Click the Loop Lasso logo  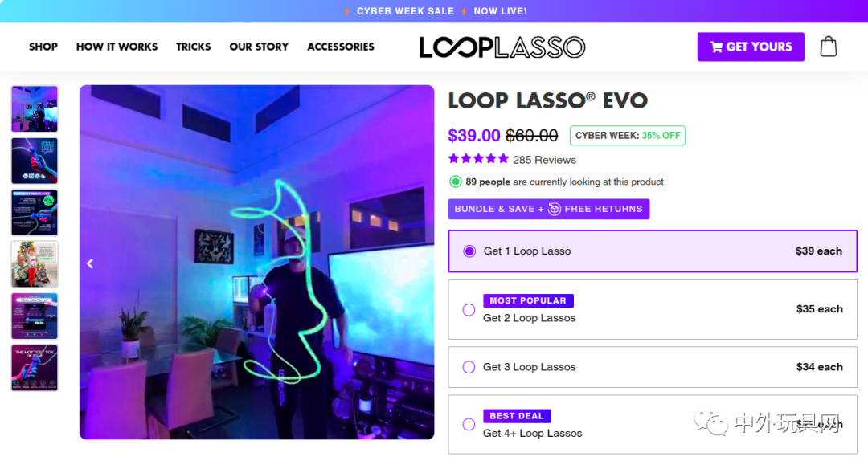[x=502, y=47]
